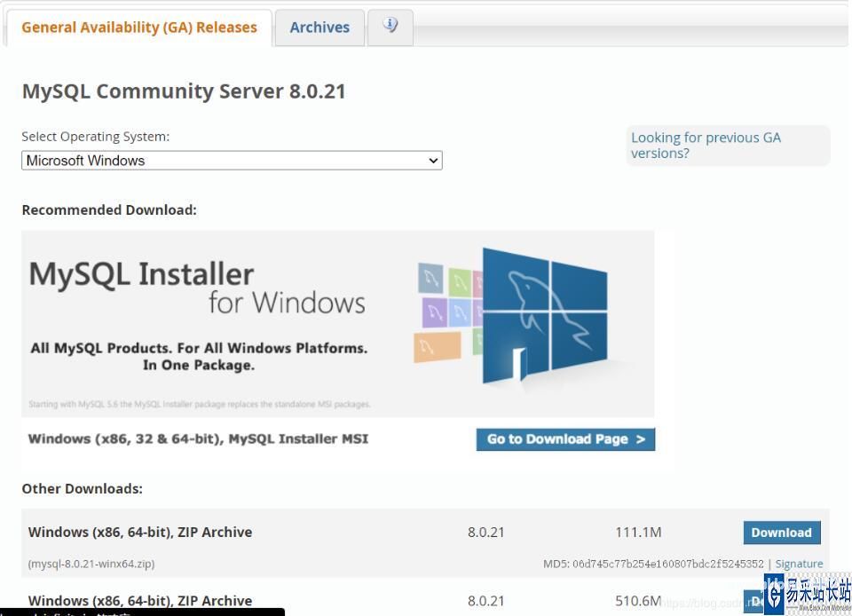Open the information icon tab
This screenshot has height=616, width=852.
[x=390, y=26]
